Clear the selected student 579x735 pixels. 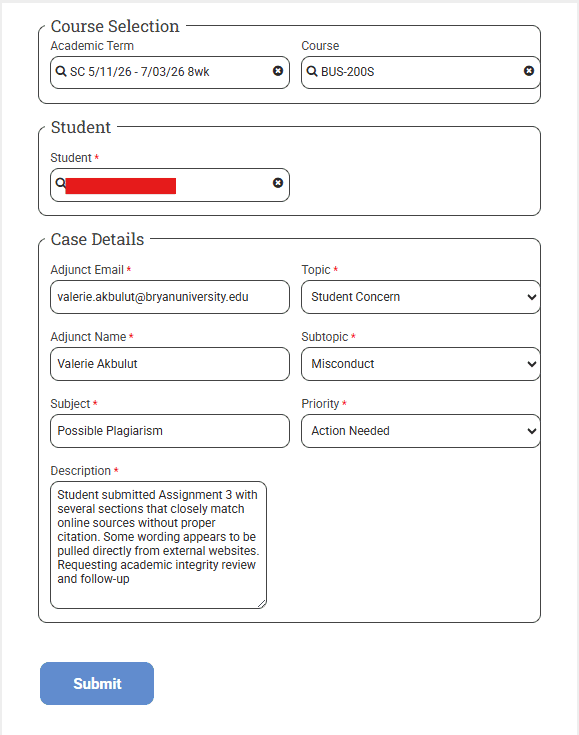(x=278, y=183)
